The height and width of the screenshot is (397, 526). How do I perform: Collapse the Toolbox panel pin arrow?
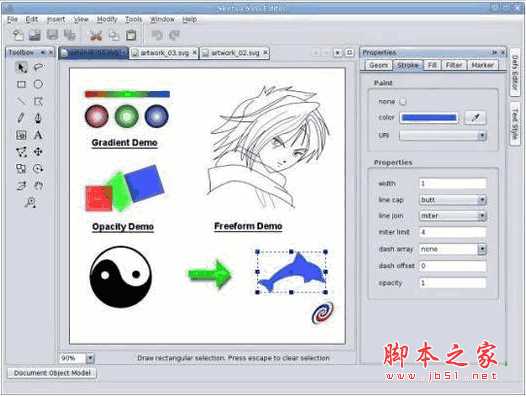tap(43, 52)
